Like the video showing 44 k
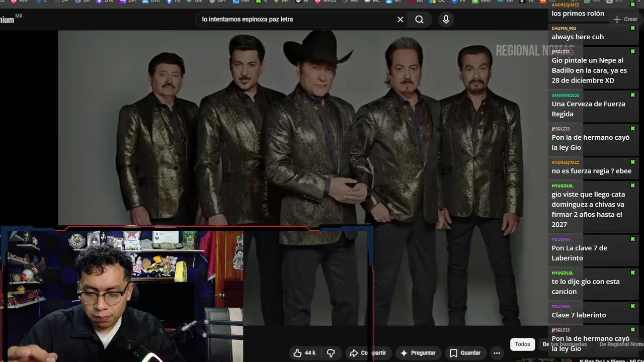This screenshot has height=362, width=644. pyautogui.click(x=304, y=353)
